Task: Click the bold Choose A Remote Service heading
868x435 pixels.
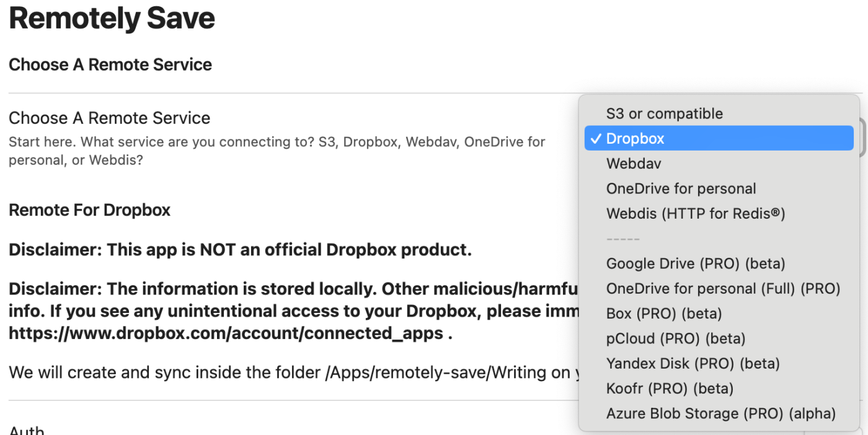Action: (110, 64)
